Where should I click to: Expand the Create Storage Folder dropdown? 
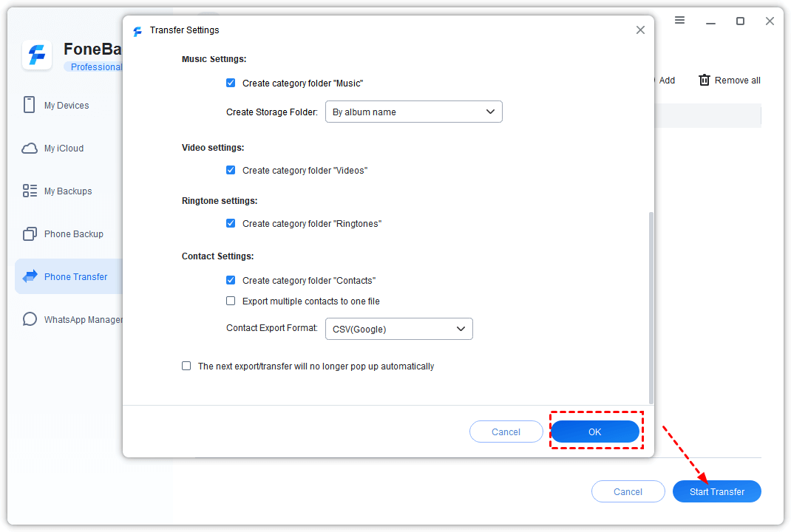[x=413, y=112]
